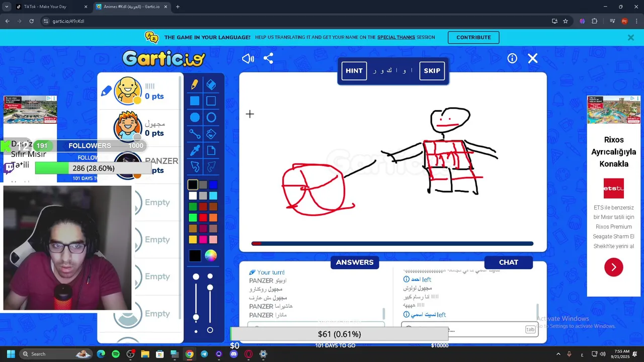Undo the last drawing stroke
The image size is (644, 362).
click(x=195, y=166)
